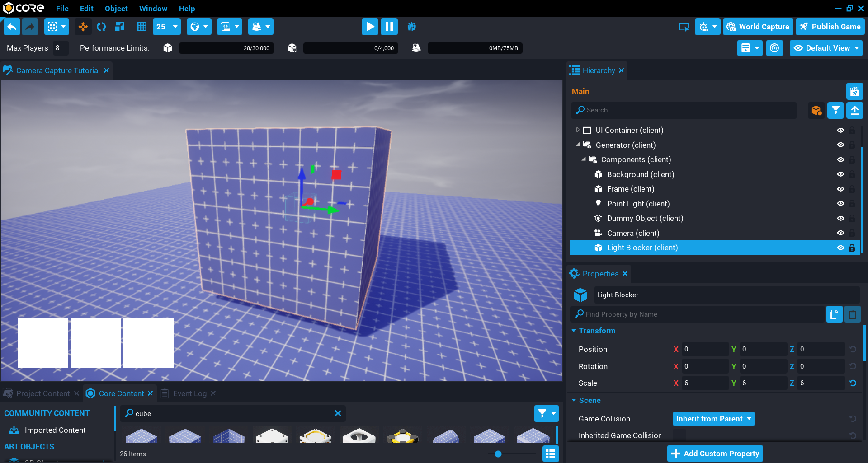Adjust the thumbnail size slider handle
868x463 pixels.
[498, 454]
